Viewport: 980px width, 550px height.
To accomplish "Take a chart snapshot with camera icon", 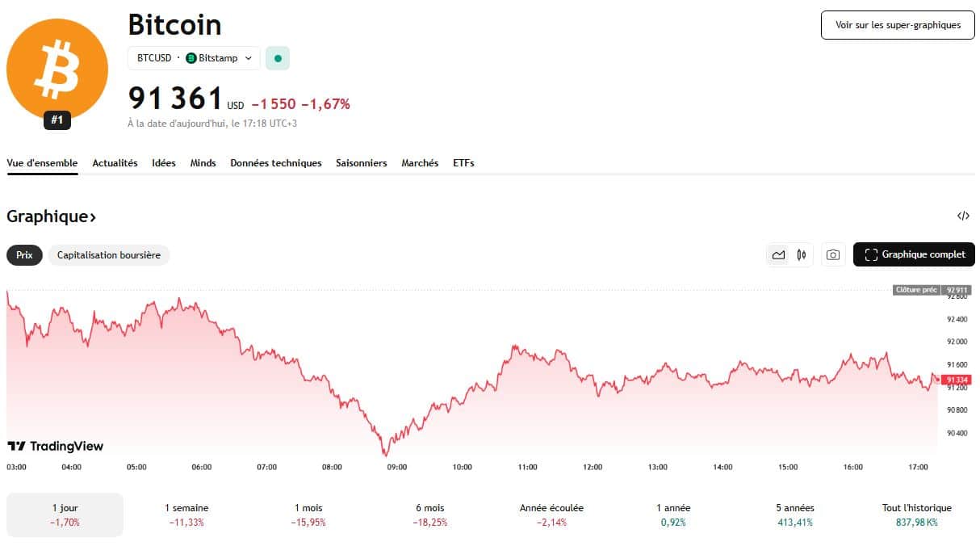I will (833, 255).
